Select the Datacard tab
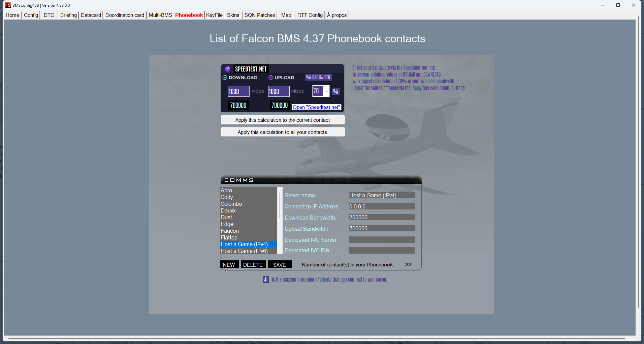The width and height of the screenshot is (644, 344). click(91, 15)
